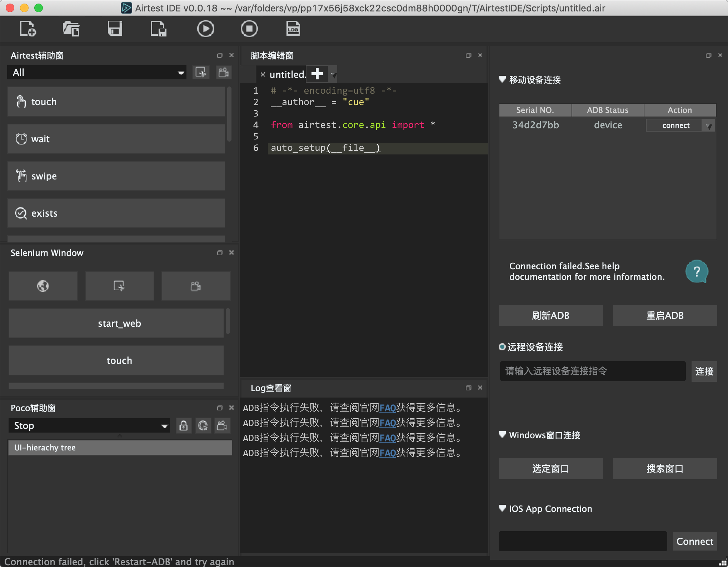Open the All filter dropdown
The height and width of the screenshot is (567, 728).
tap(97, 73)
